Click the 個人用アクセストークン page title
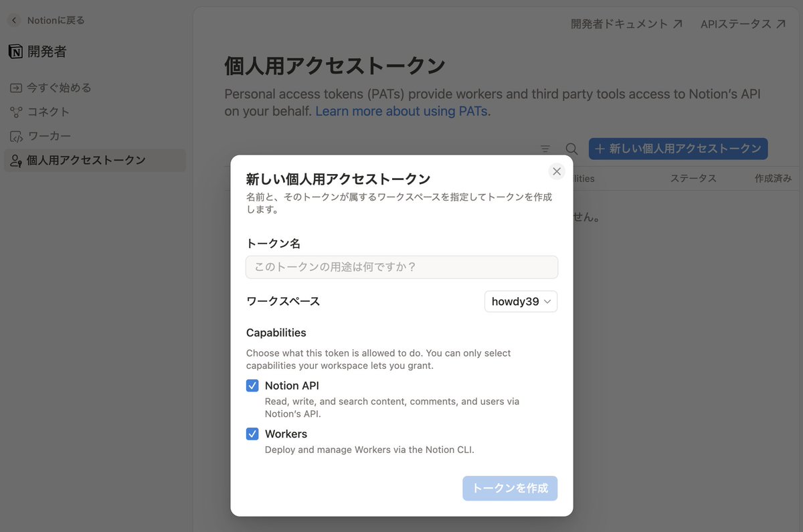This screenshot has height=532, width=803. pos(335,66)
